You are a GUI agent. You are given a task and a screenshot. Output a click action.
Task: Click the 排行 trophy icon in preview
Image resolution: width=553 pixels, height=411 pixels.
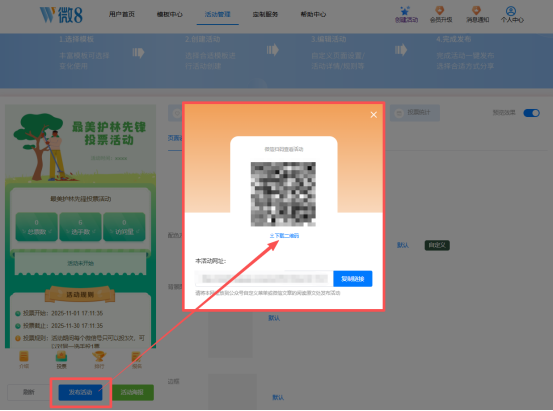click(x=99, y=359)
